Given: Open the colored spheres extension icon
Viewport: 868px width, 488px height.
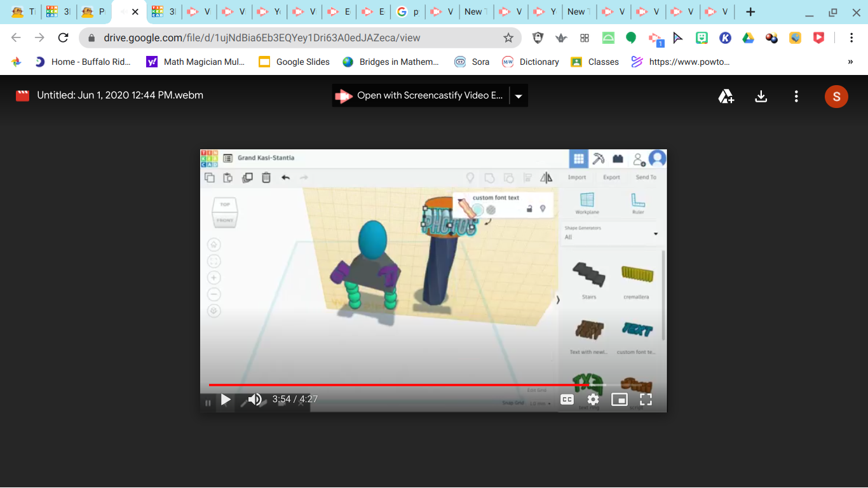Looking at the screenshot, I should tap(772, 38).
